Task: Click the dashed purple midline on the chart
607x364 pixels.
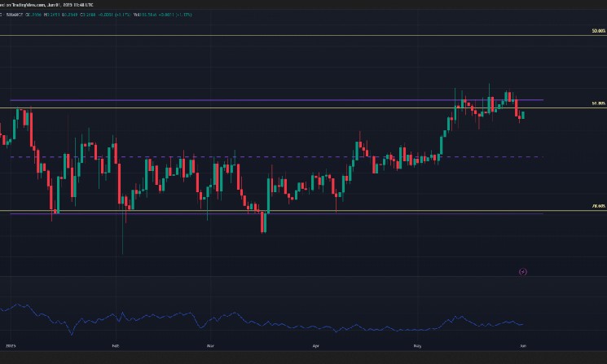Action: coord(277,157)
